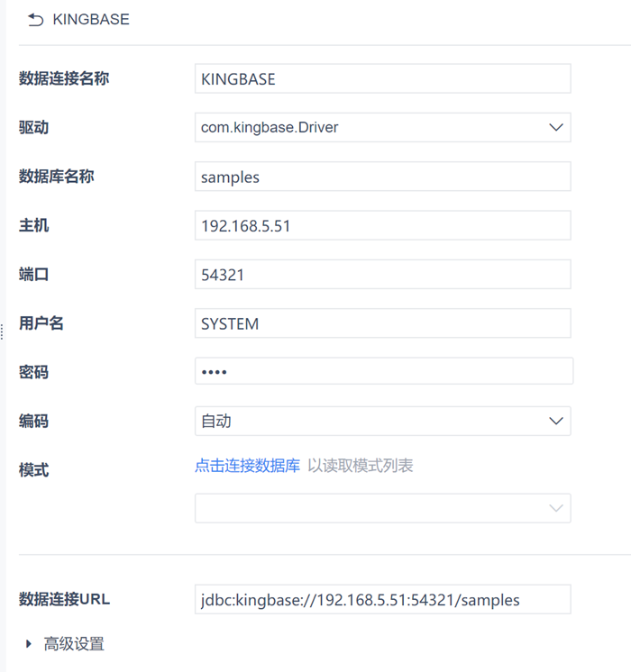Open the driver dropdown com.kingbase.Driver

tap(382, 128)
